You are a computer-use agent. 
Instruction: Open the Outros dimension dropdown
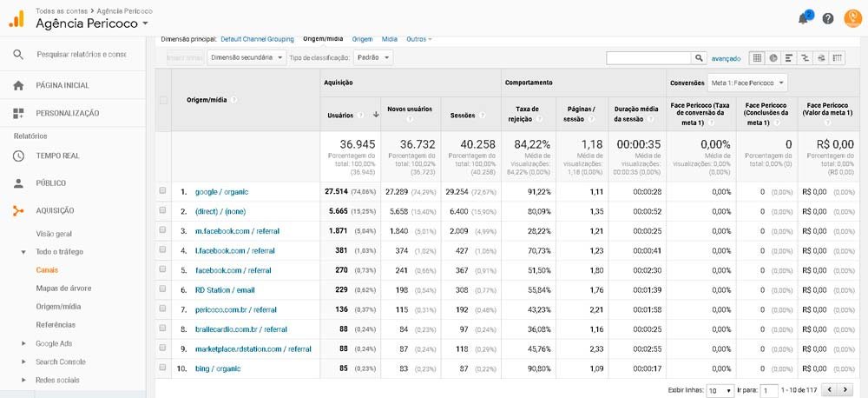[419, 39]
